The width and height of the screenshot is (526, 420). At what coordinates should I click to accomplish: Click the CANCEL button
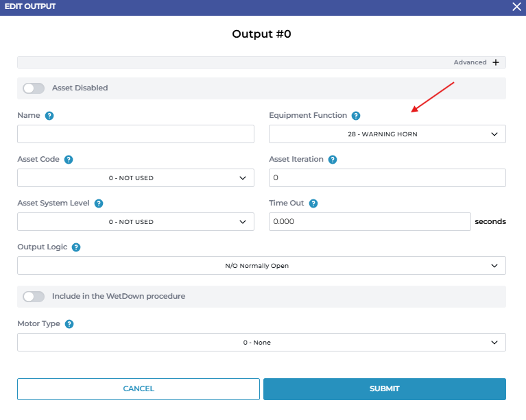tap(139, 388)
